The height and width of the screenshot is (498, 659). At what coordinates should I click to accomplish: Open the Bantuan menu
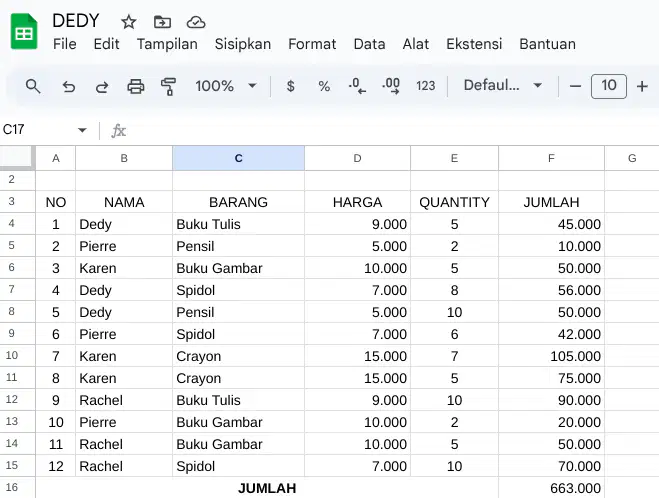(547, 44)
